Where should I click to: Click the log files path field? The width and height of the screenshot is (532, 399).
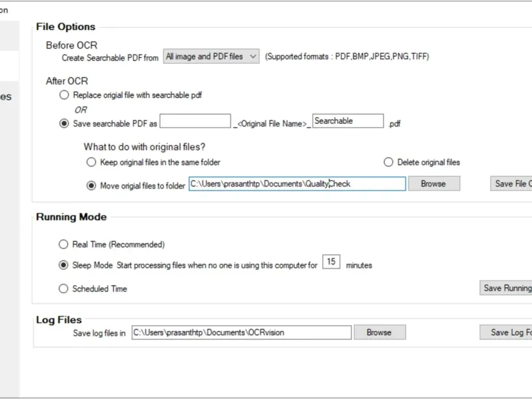tap(241, 332)
